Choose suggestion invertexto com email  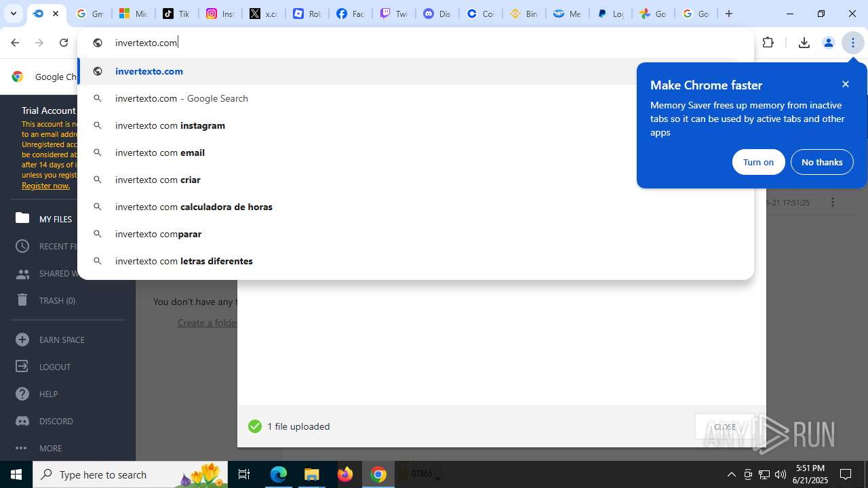[415, 152]
